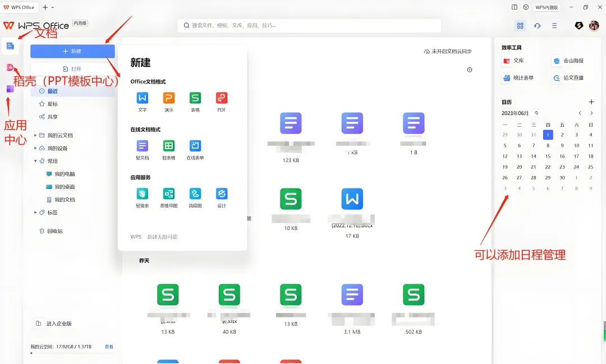Go to previous month in calendar
This screenshot has height=364, width=606.
click(580, 113)
